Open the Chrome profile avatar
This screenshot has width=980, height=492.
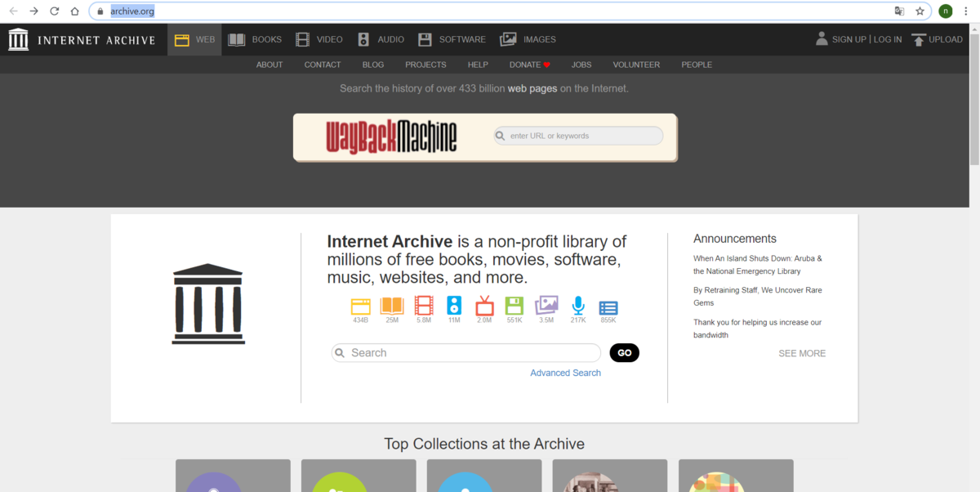point(946,11)
